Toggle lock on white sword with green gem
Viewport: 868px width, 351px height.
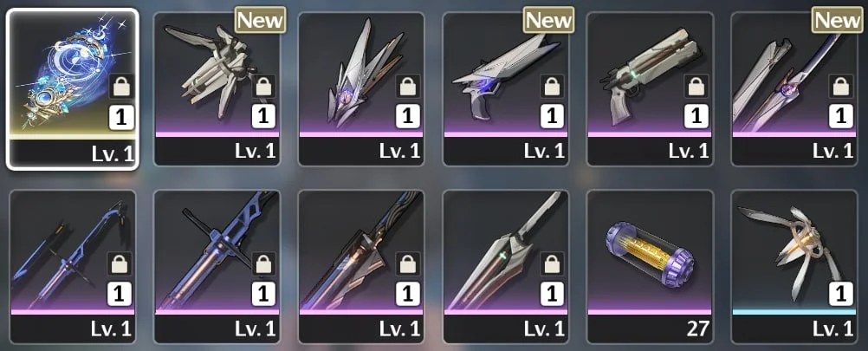tap(553, 264)
